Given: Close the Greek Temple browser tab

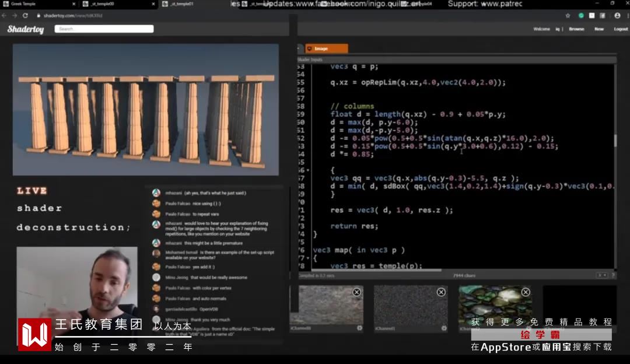Looking at the screenshot, I should pos(74,3).
